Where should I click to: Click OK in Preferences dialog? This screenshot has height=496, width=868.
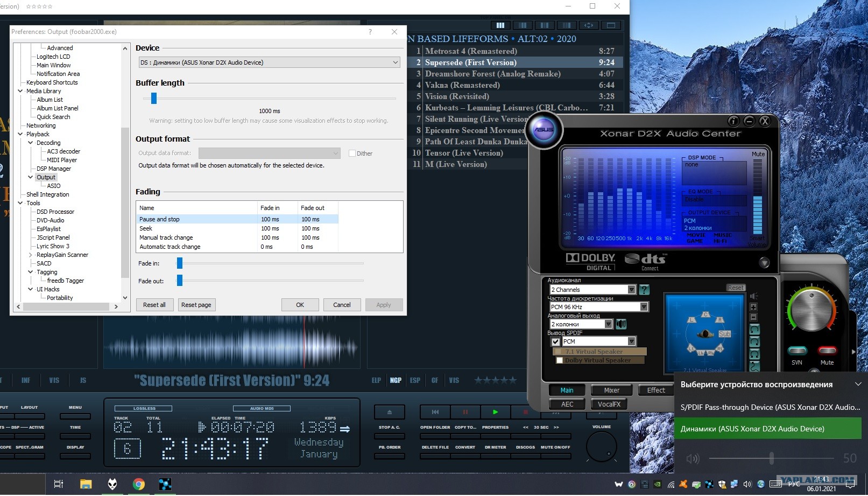(x=300, y=305)
